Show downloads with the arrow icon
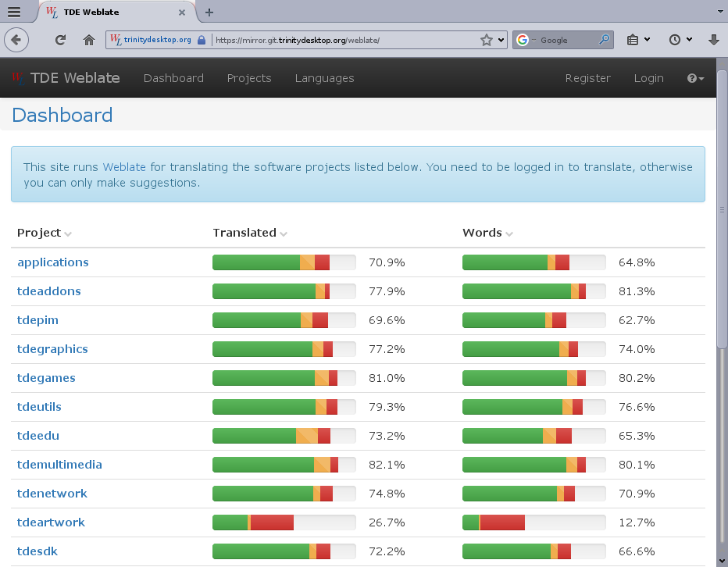Screen dimensions: 728x567 [714, 40]
